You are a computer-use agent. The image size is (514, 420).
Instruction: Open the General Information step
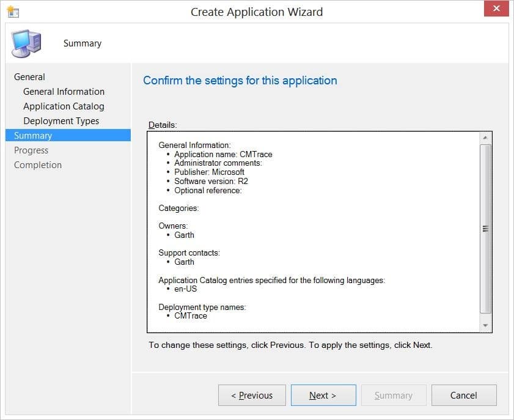tap(64, 92)
